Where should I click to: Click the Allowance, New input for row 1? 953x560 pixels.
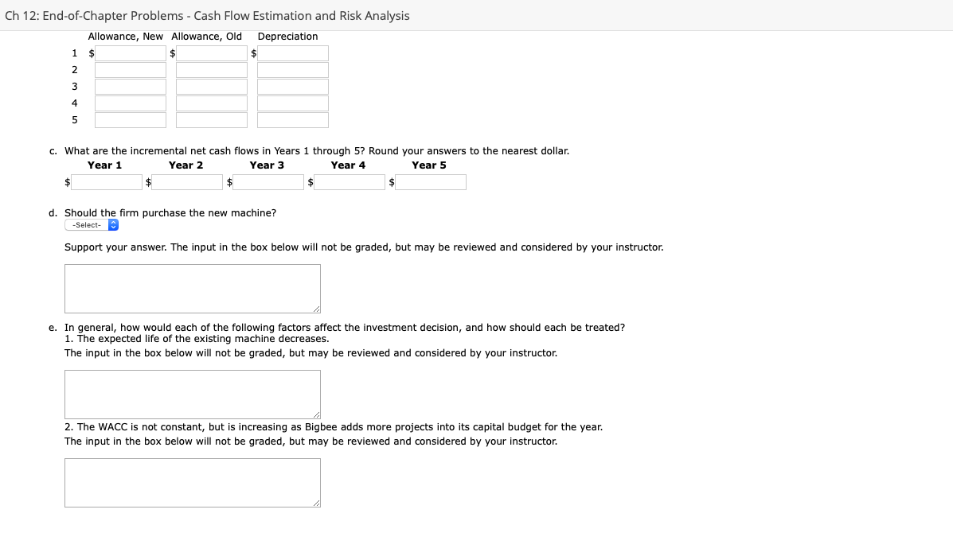[x=130, y=53]
